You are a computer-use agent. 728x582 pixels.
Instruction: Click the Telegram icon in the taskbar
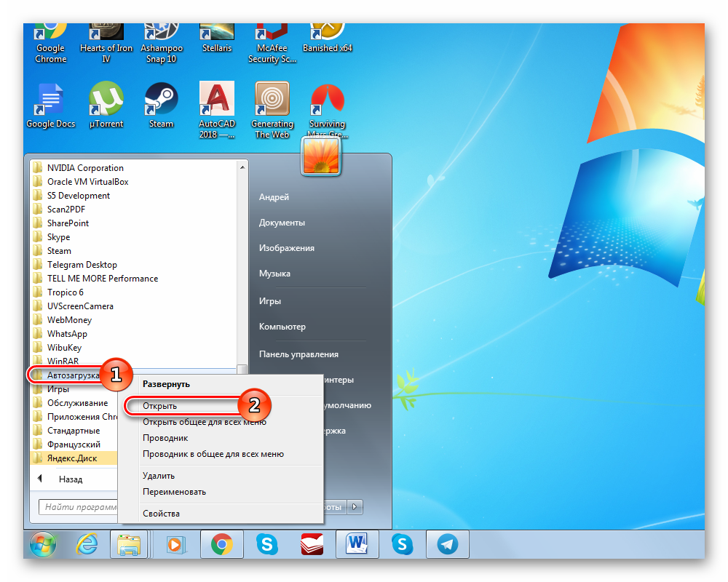pos(447,544)
